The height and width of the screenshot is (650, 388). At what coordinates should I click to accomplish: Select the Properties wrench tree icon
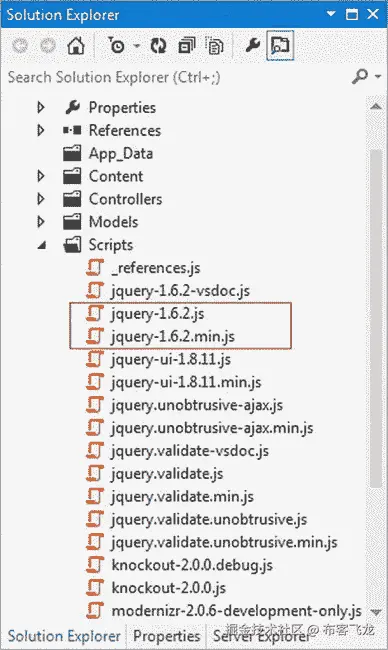click(x=73, y=107)
